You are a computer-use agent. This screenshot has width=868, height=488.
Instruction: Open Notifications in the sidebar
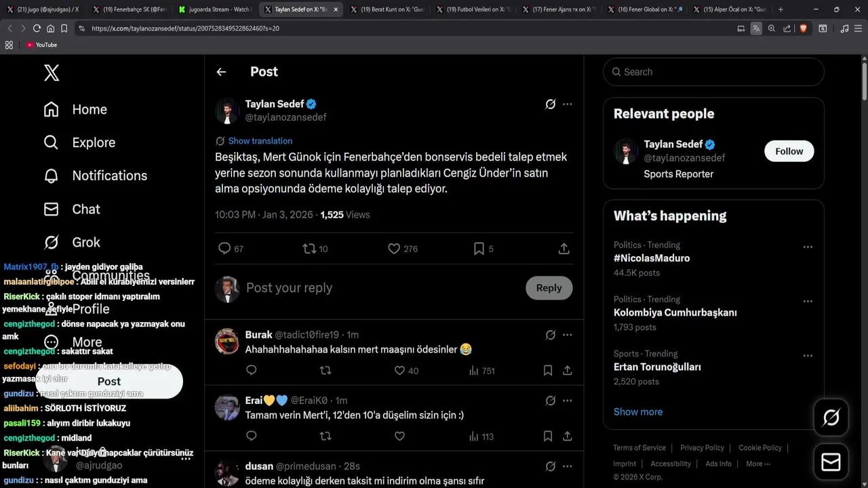click(95, 176)
